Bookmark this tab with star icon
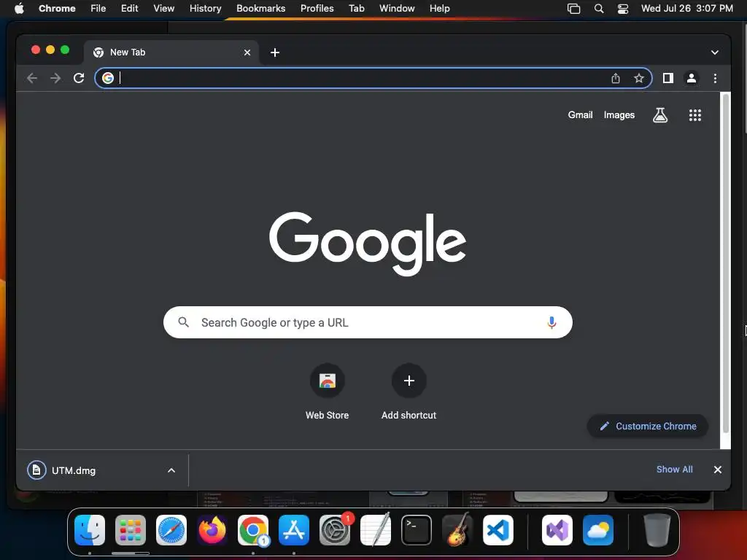 [x=639, y=78]
